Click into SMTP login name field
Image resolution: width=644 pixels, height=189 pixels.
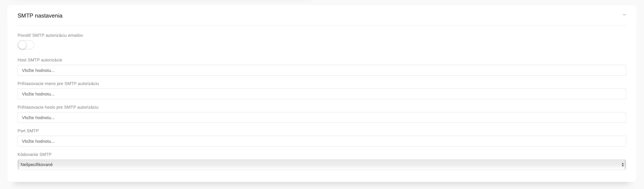(x=321, y=94)
